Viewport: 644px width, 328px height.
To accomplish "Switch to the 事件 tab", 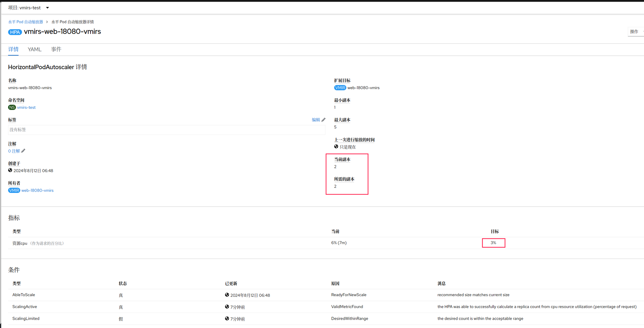I will tap(56, 49).
